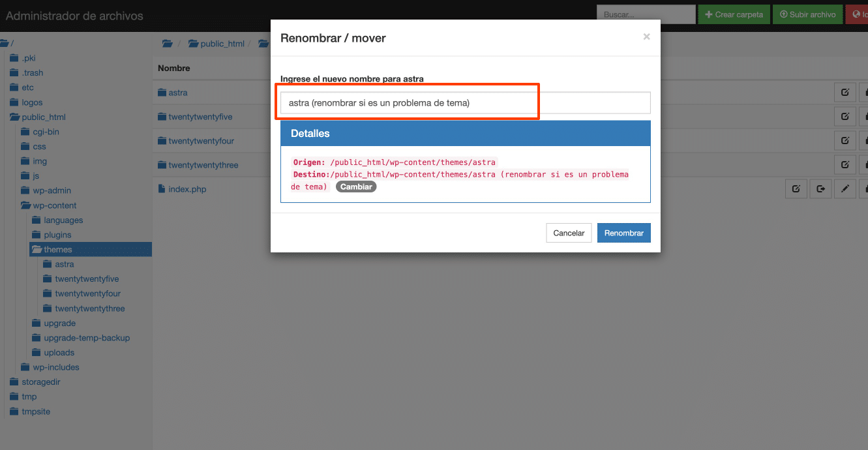Click Subir archivo button

coord(807,14)
